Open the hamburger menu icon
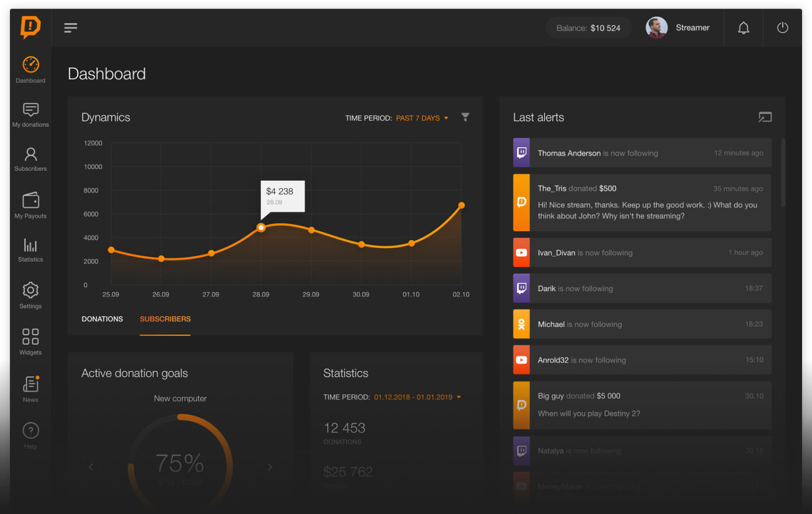This screenshot has width=812, height=514. click(x=70, y=28)
